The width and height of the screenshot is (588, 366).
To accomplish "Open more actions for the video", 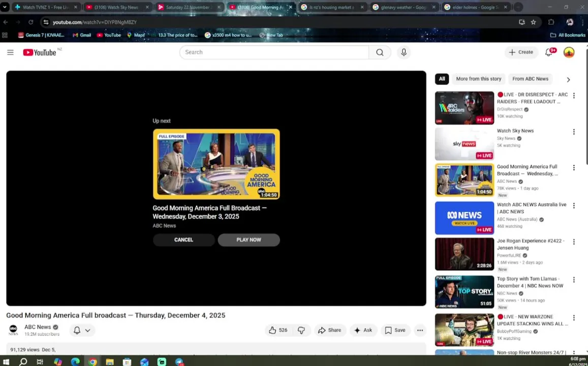I will [x=420, y=330].
